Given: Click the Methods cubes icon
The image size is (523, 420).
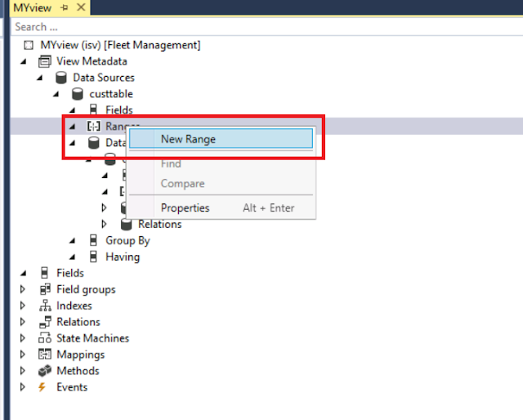Looking at the screenshot, I should point(45,371).
